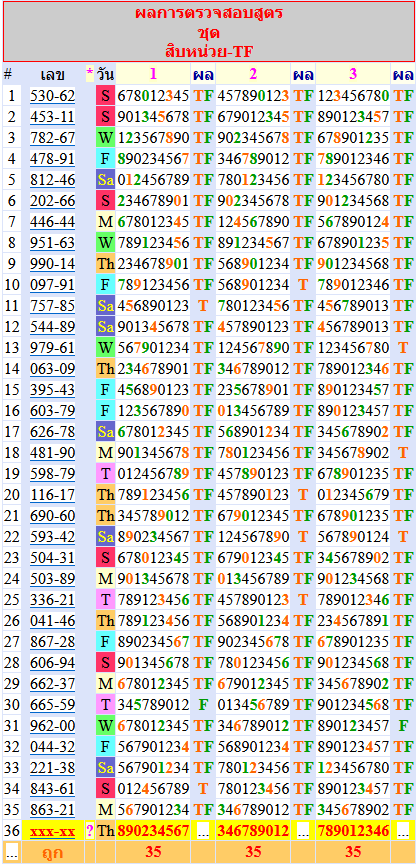Screen dimensions: 418x866
Task: Open the 453-11 number link
Action: tap(52, 117)
